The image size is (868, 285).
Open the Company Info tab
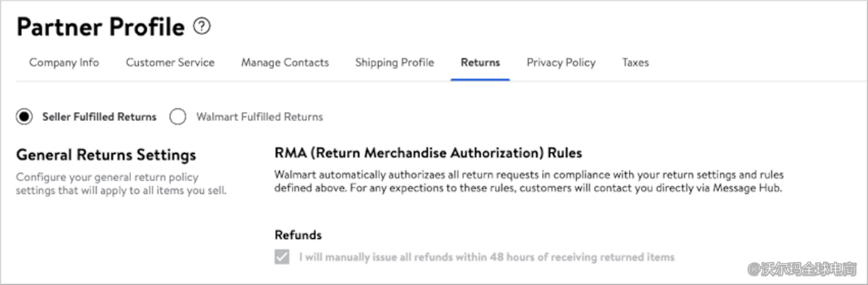pyautogui.click(x=64, y=63)
